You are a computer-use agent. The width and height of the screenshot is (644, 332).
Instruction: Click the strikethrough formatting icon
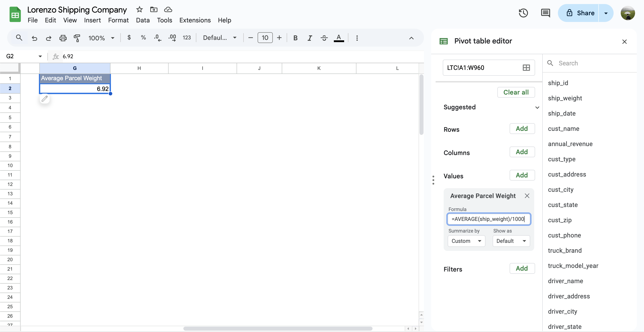click(x=324, y=38)
